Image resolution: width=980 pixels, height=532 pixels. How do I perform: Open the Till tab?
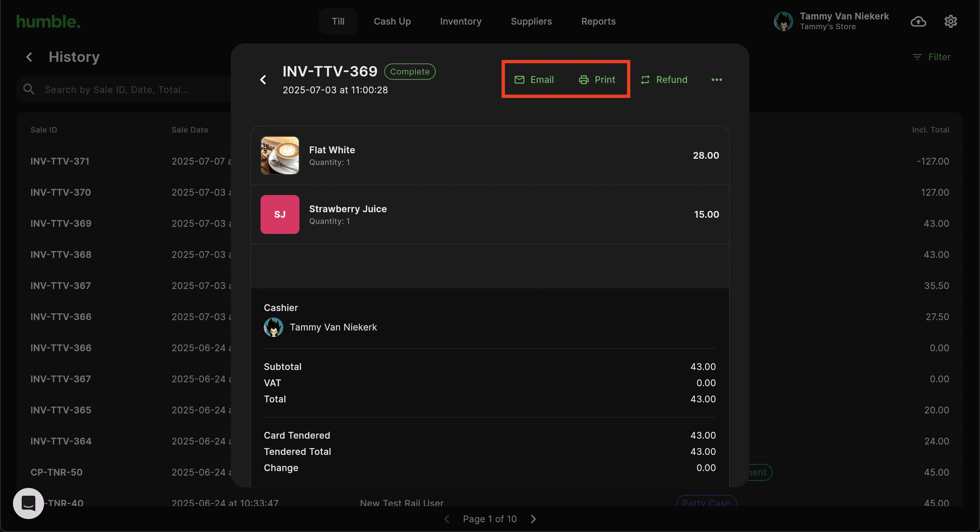tap(338, 21)
